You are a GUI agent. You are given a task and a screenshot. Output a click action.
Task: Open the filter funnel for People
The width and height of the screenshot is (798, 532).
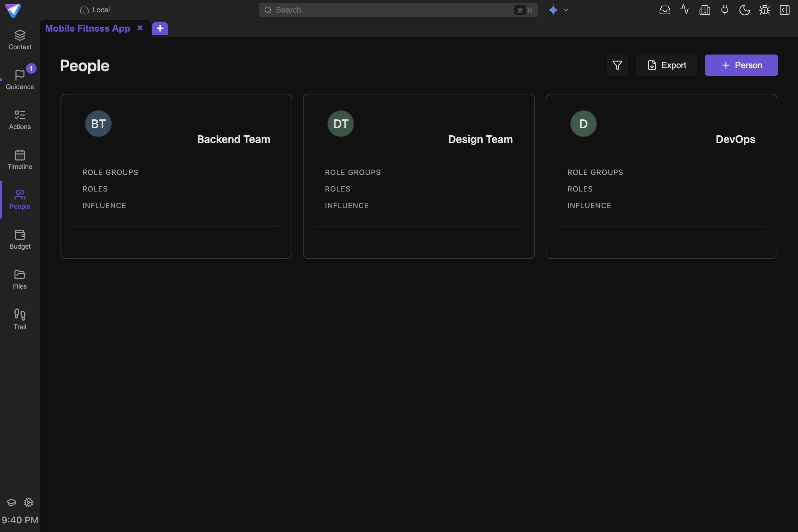click(617, 65)
